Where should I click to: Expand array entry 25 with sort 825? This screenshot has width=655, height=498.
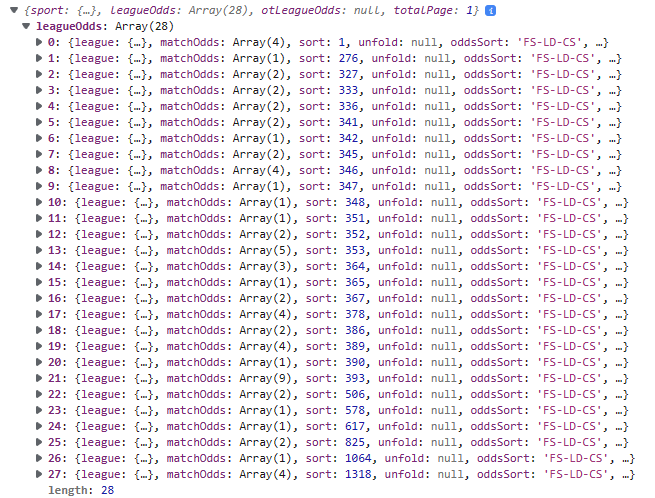39,442
